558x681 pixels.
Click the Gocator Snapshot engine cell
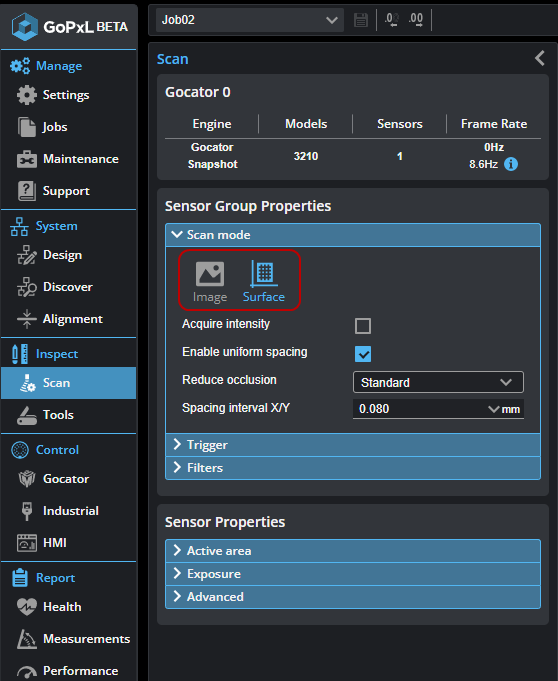[212, 156]
